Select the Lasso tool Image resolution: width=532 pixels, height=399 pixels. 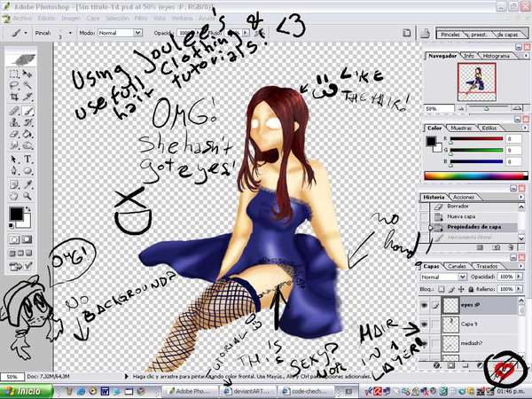[x=14, y=85]
